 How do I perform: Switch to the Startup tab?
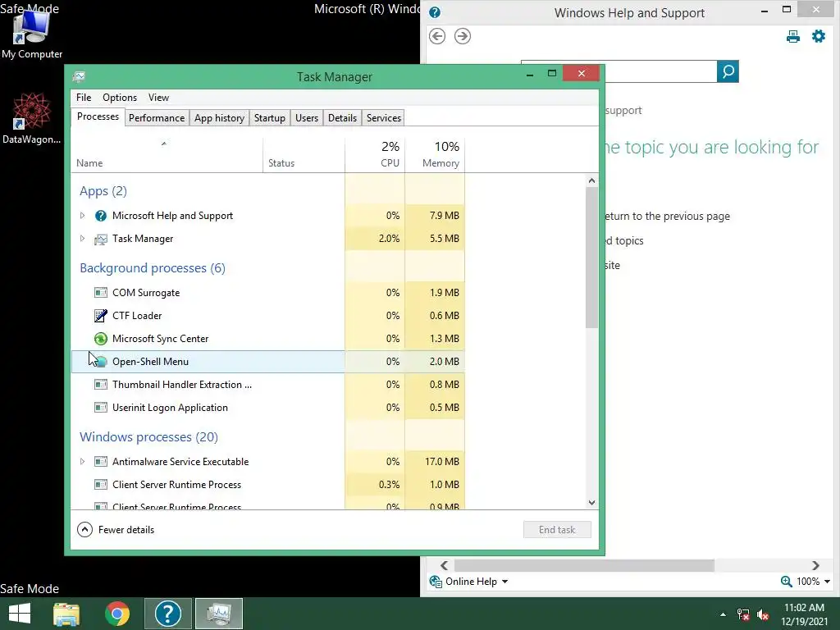(269, 118)
